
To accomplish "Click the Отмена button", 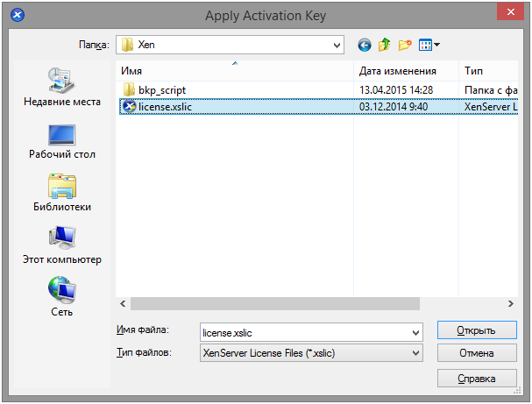I will 477,354.
